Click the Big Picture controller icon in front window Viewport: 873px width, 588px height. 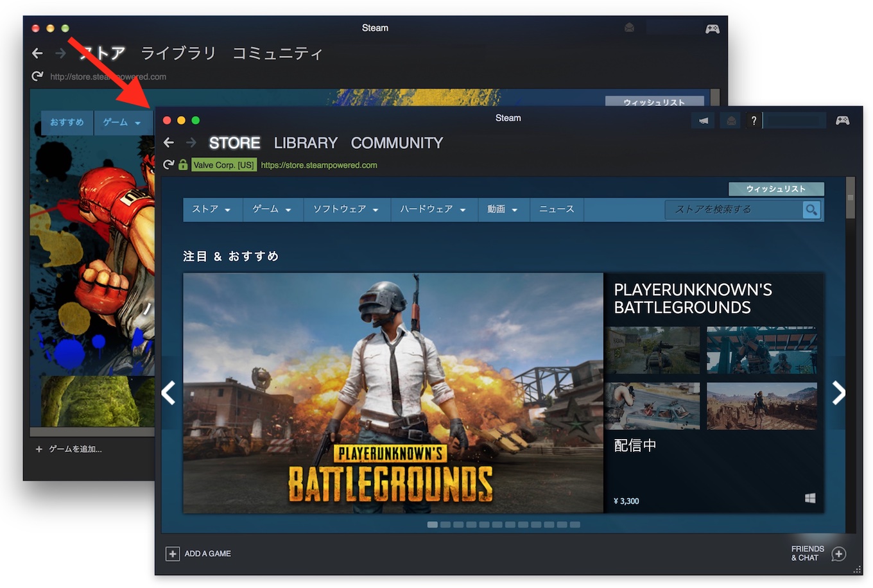(842, 121)
